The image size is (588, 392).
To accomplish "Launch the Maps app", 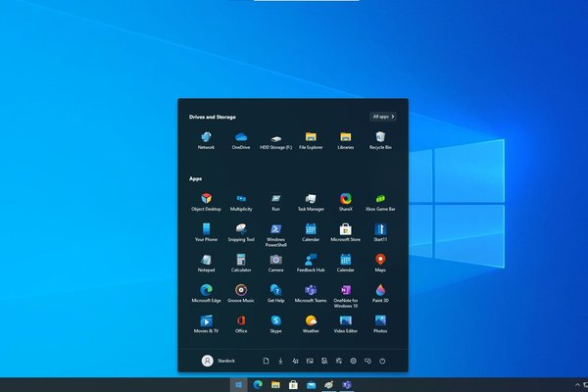I will [380, 263].
